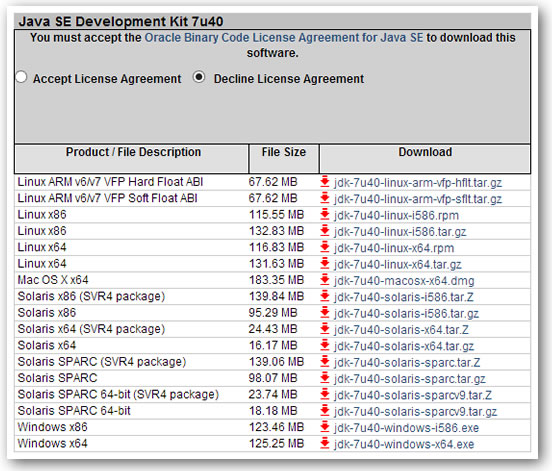Viewport: 552px width, 471px height.
Task: Click the 16.17 MB file size cell
Action: point(273,345)
